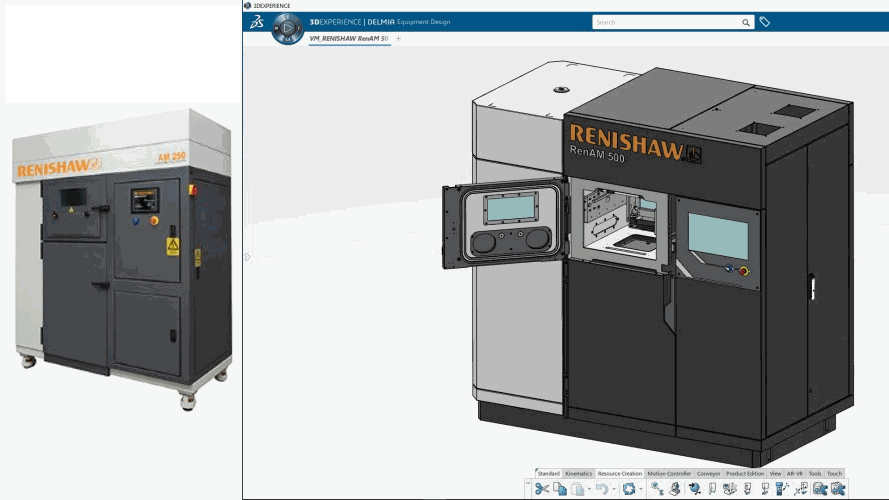Open the AR-VR tab

[x=795, y=473]
